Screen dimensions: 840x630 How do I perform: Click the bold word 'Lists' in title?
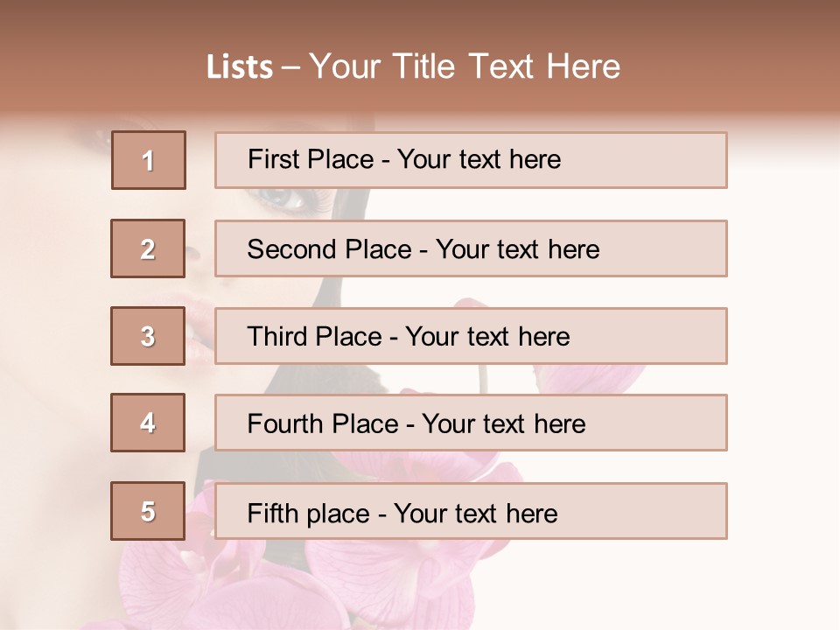pos(240,67)
